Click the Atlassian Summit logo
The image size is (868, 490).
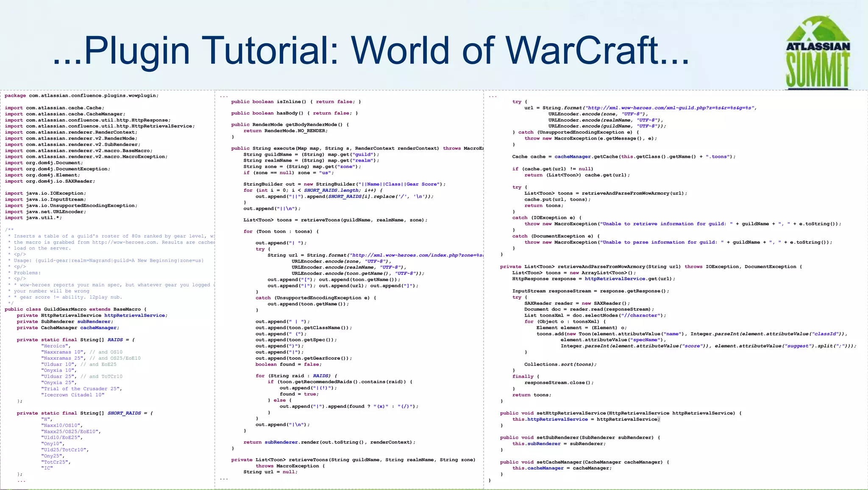[817, 53]
